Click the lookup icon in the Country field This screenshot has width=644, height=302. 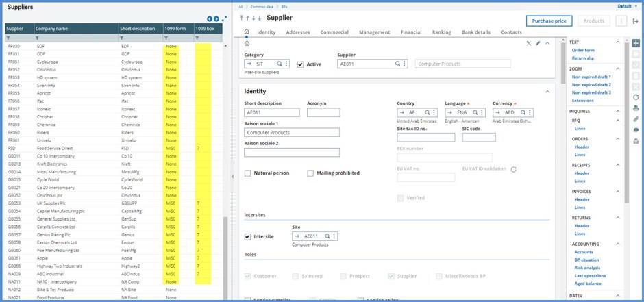coord(427,112)
